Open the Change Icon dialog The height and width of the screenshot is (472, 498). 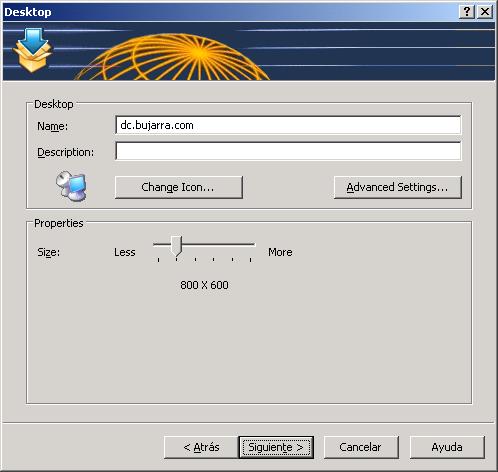pyautogui.click(x=179, y=187)
